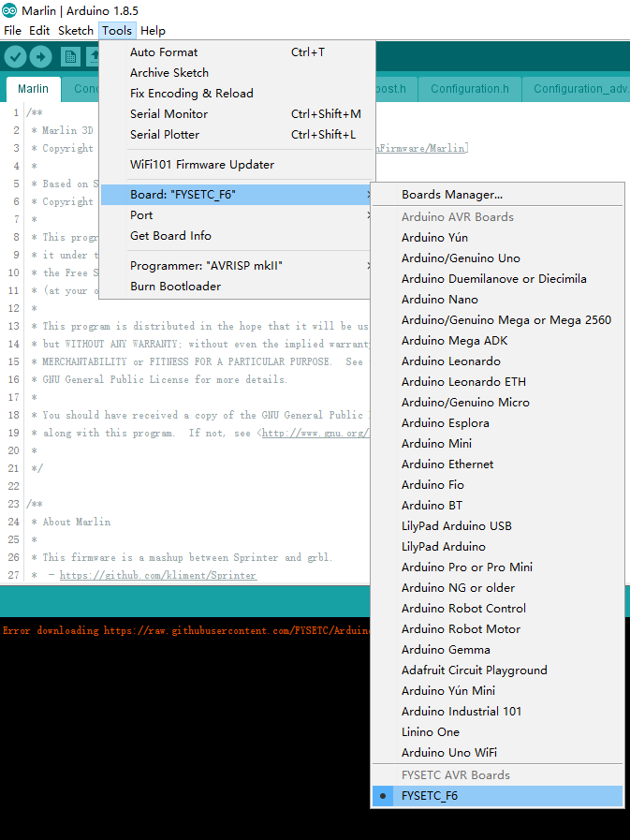Select Arduino Mini board
This screenshot has height=840, width=630.
pyautogui.click(x=498, y=444)
